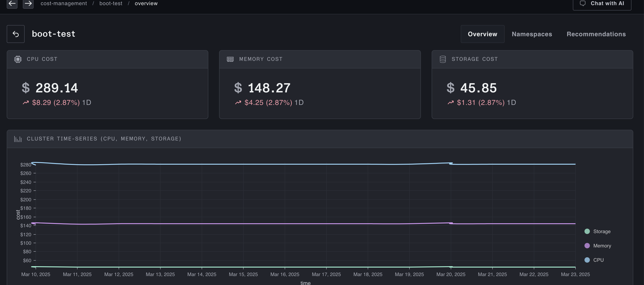Click the Storage cost trend arrow
644x285 pixels.
(x=450, y=102)
